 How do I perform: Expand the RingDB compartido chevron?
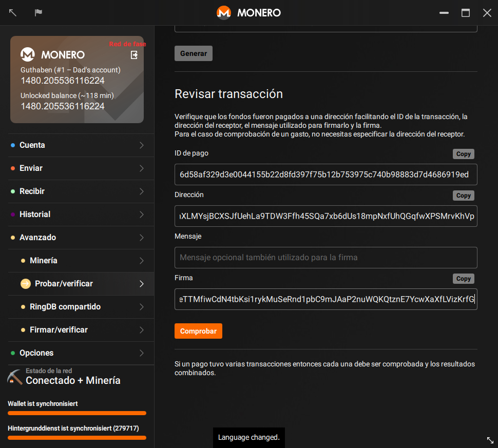tap(142, 307)
